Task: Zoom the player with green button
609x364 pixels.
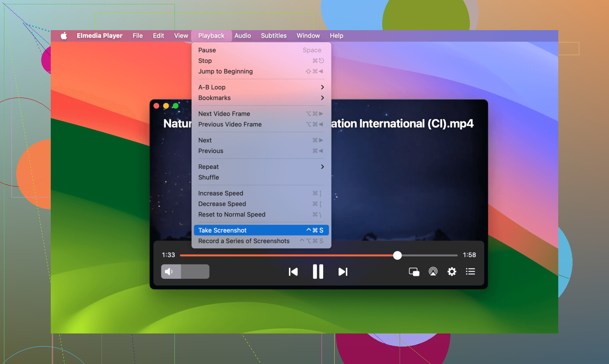Action: (x=175, y=106)
